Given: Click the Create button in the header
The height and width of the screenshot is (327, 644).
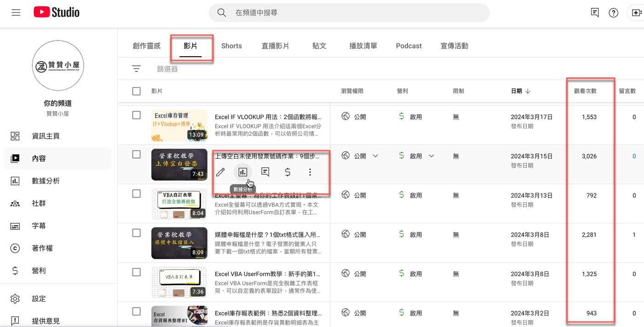Looking at the screenshot, I should point(637,13).
